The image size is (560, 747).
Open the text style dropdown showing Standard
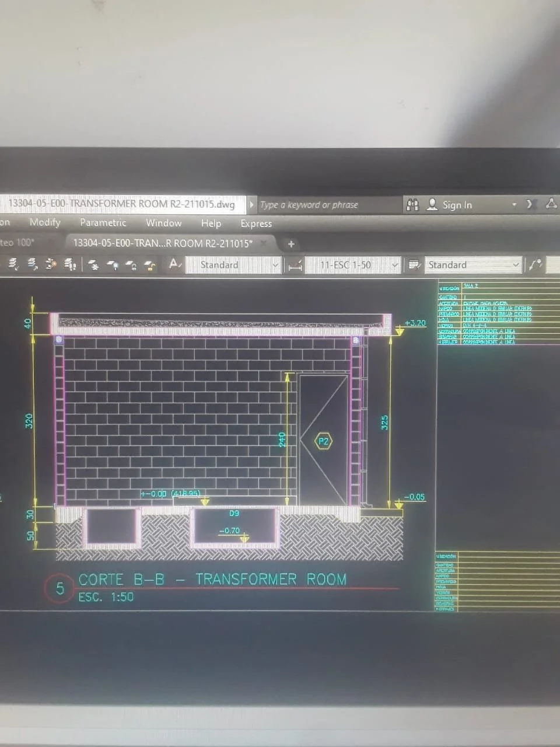[x=234, y=265]
